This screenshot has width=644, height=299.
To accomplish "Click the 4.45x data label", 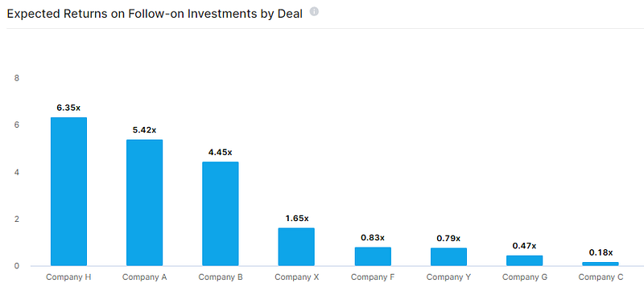I will coord(221,152).
